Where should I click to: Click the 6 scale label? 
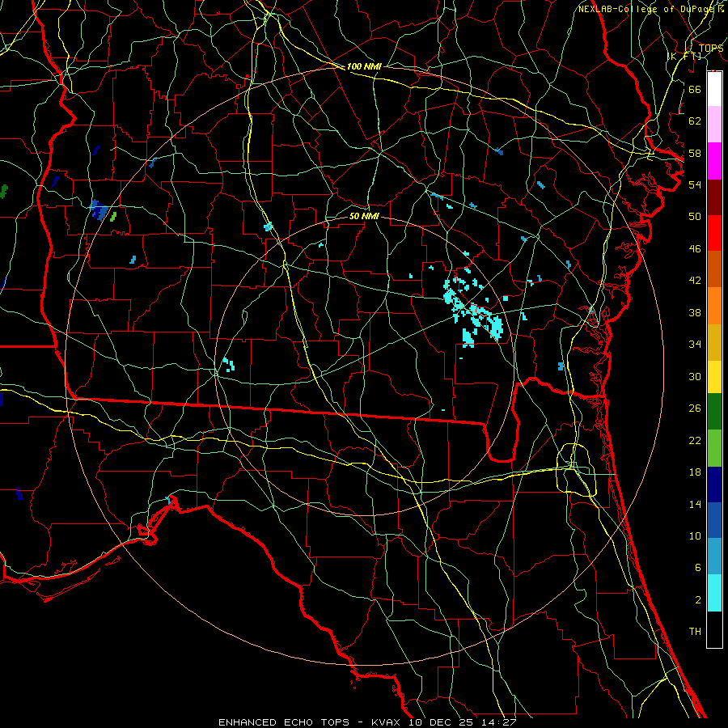click(x=698, y=568)
